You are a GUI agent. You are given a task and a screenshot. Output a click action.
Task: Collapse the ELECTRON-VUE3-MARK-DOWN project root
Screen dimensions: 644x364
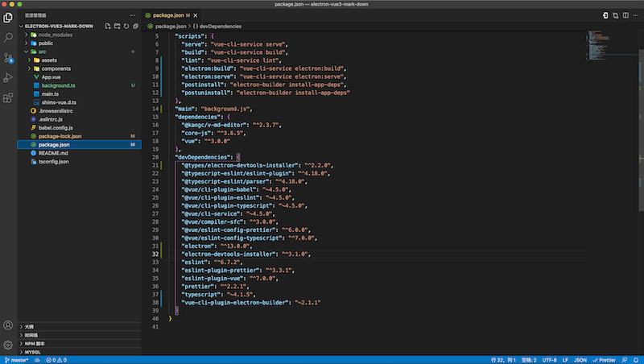point(59,26)
